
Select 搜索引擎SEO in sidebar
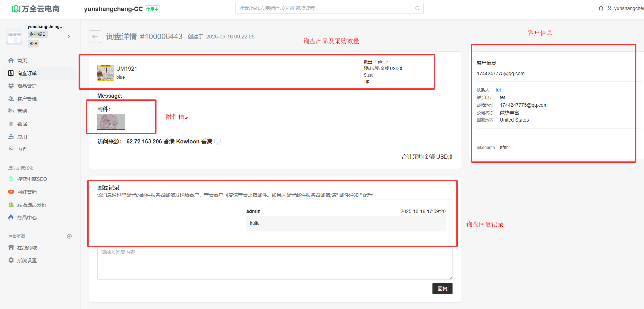pos(32,179)
